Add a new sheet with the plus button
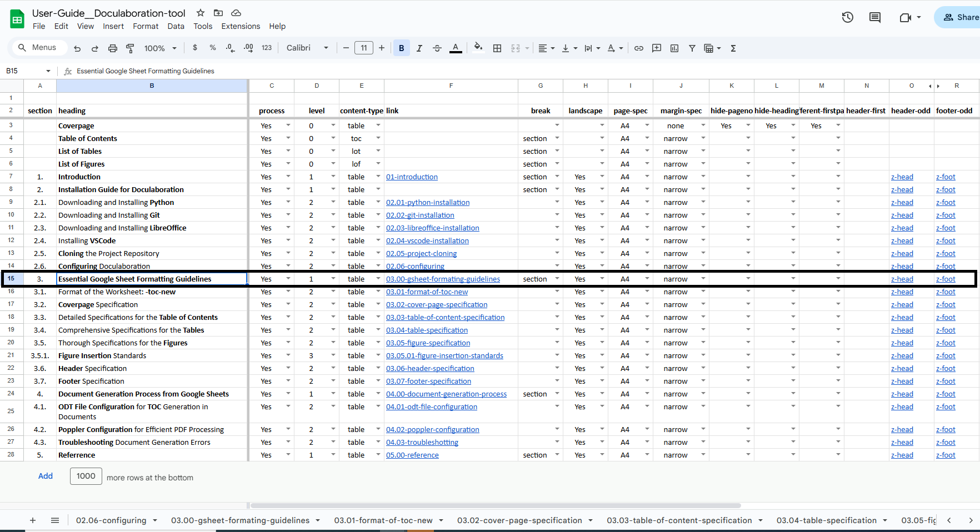 33,520
